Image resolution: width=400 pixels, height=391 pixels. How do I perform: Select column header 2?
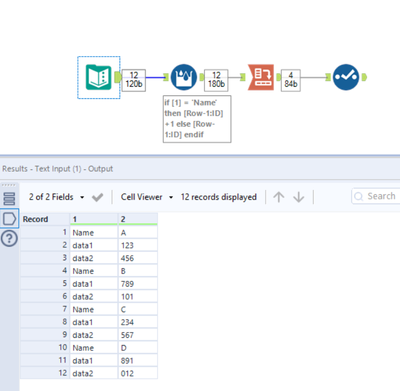click(x=138, y=219)
